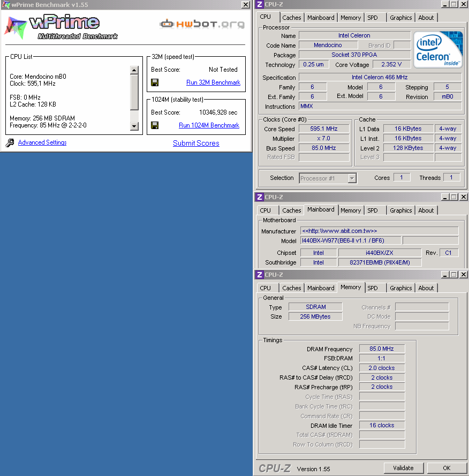This screenshot has width=469, height=476.
Task: Click the Core Speed value 595.1 MHz
Action: click(323, 129)
